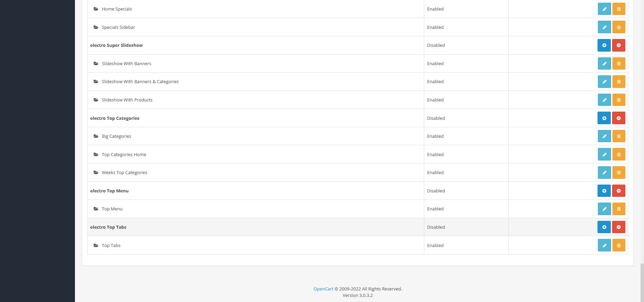Add new electro Top Tabs module
This screenshot has width=644, height=302.
coord(604,227)
